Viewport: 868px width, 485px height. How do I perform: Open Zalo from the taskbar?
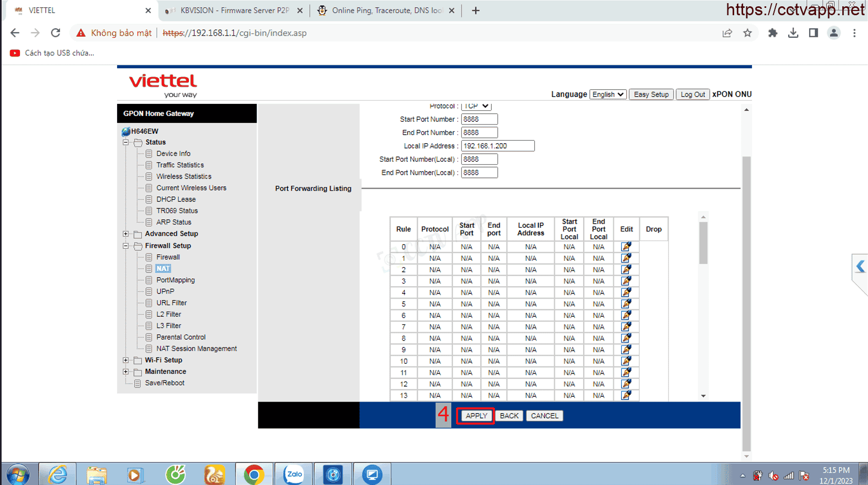coord(294,475)
